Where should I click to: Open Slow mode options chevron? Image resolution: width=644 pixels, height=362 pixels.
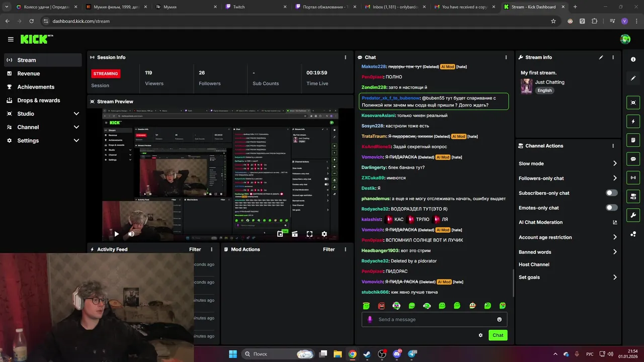(615, 163)
